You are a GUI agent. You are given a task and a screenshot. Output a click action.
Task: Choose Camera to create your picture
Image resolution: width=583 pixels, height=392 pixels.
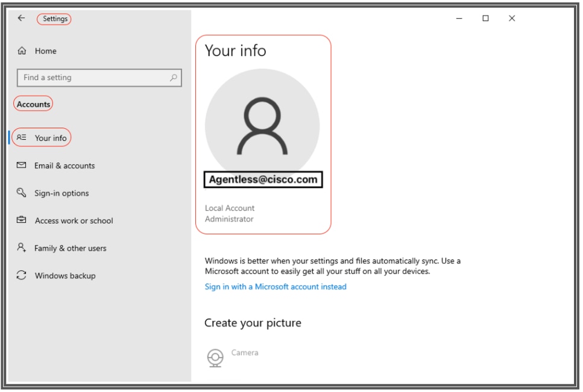click(x=245, y=353)
